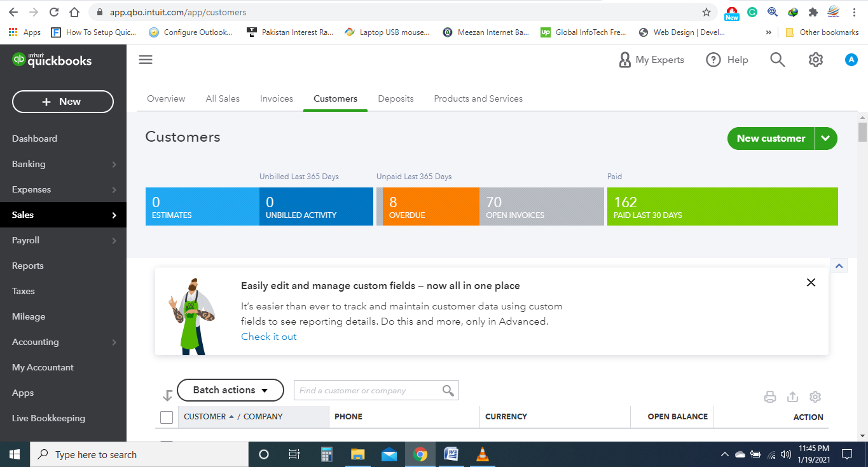This screenshot has height=467, width=868.
Task: Click the New customer button
Action: [771, 139]
